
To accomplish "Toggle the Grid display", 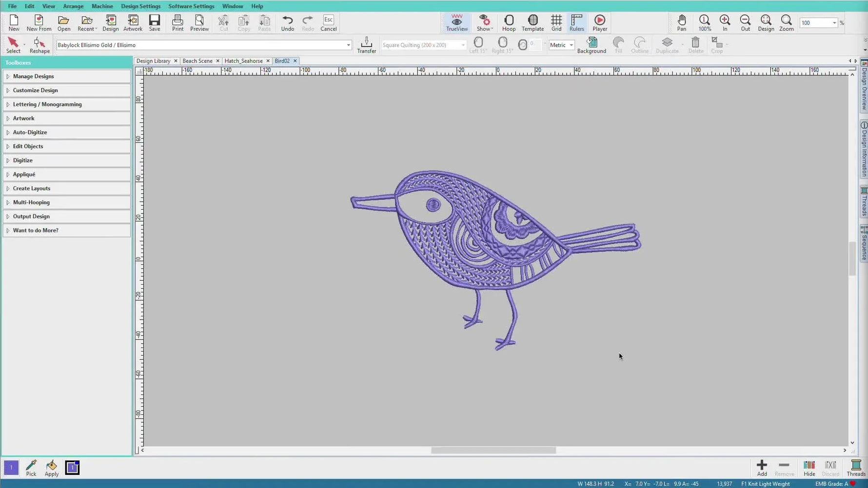I will click(556, 23).
